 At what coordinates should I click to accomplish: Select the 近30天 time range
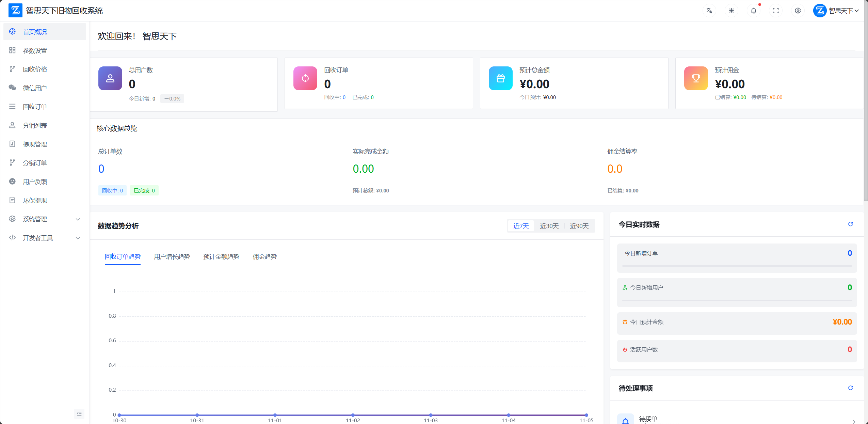coord(549,226)
